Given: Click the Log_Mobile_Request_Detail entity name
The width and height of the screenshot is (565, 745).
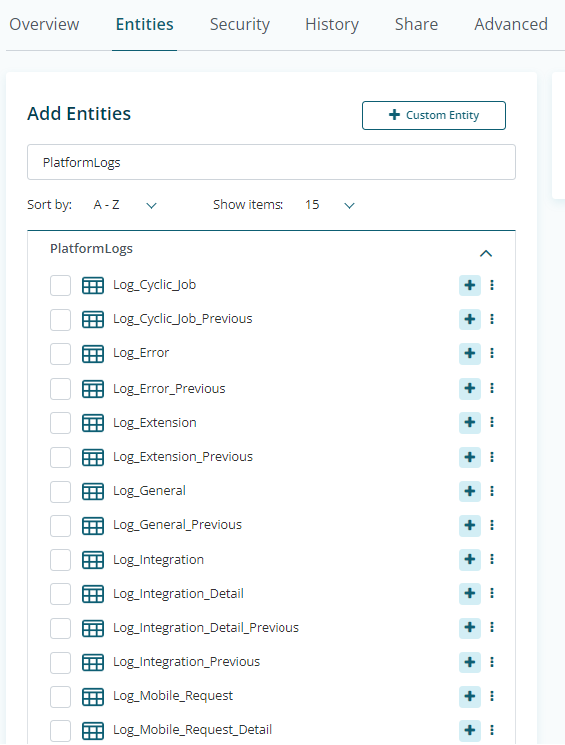Looking at the screenshot, I should pos(192,729).
